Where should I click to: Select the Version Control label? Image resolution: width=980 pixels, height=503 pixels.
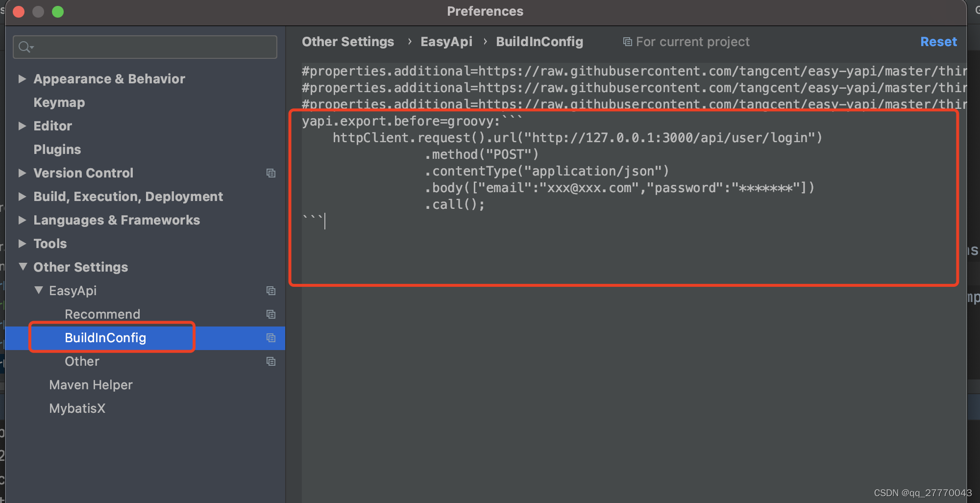[x=83, y=173]
